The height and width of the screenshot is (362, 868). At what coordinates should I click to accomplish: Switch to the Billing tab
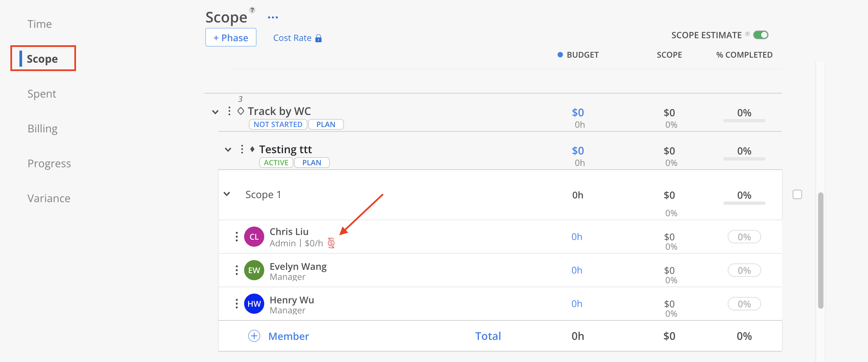click(43, 128)
